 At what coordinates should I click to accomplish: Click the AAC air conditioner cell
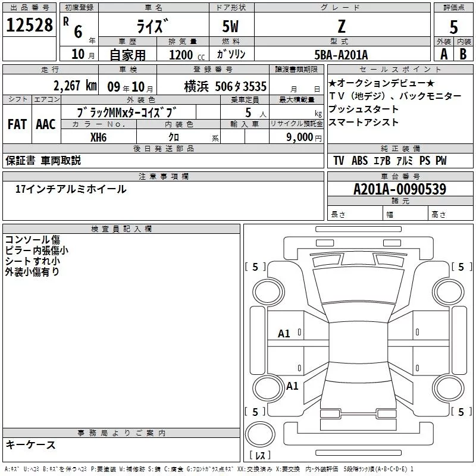coord(45,124)
